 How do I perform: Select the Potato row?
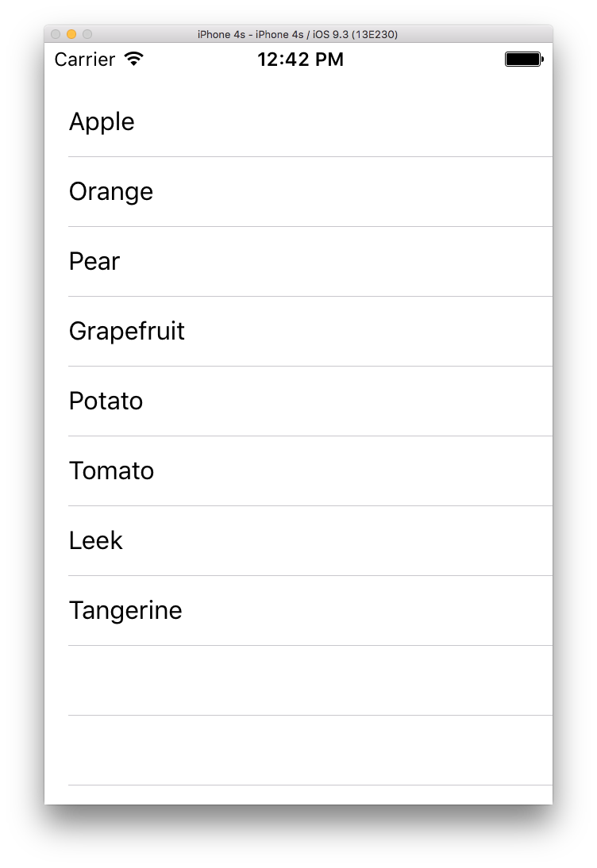pyautogui.click(x=298, y=401)
